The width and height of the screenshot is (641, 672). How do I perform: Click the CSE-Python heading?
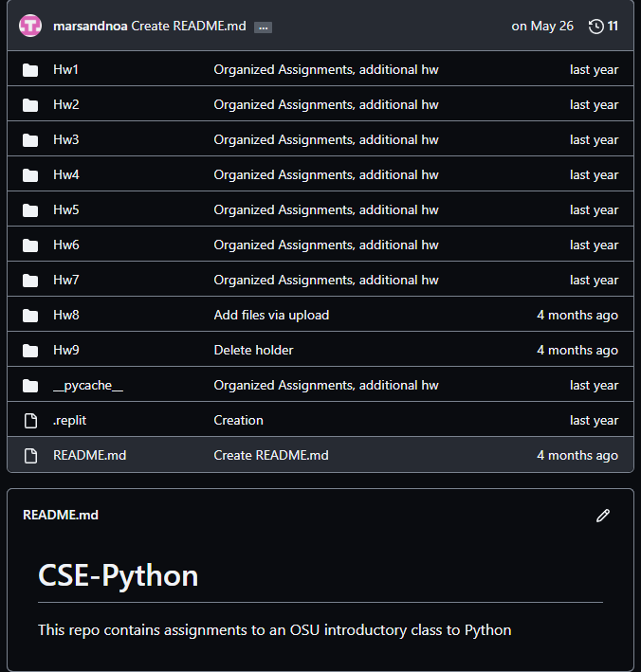119,575
